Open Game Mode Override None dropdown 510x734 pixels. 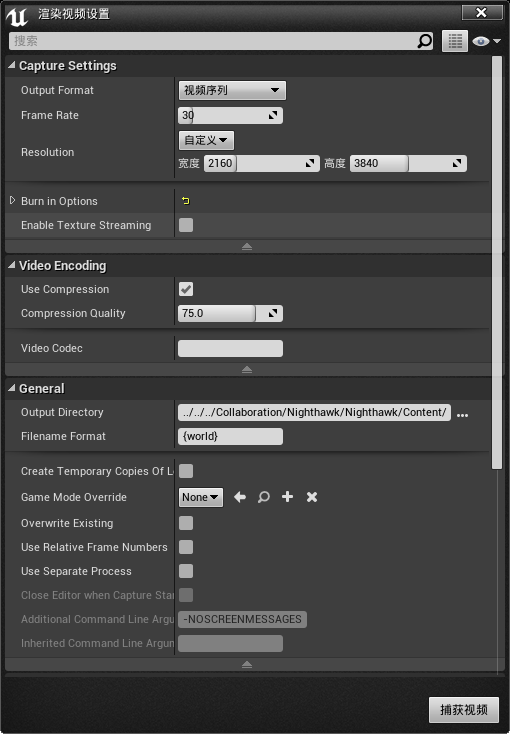point(200,497)
